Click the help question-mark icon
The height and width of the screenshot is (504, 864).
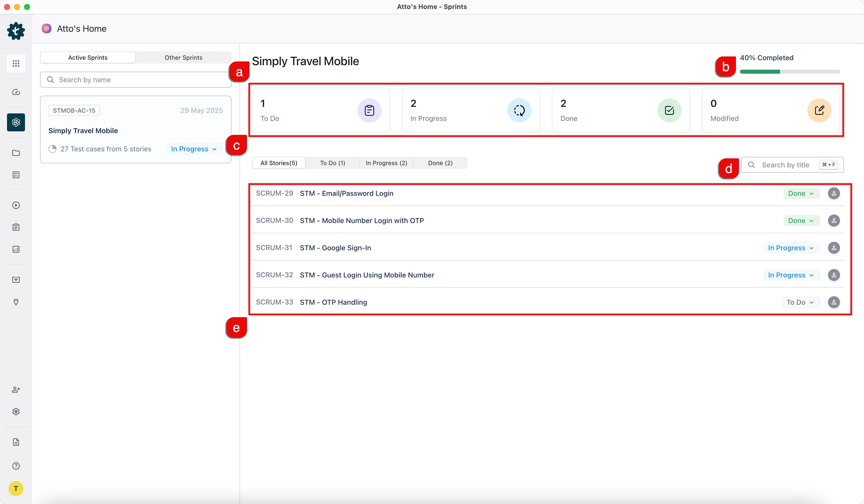click(x=16, y=466)
